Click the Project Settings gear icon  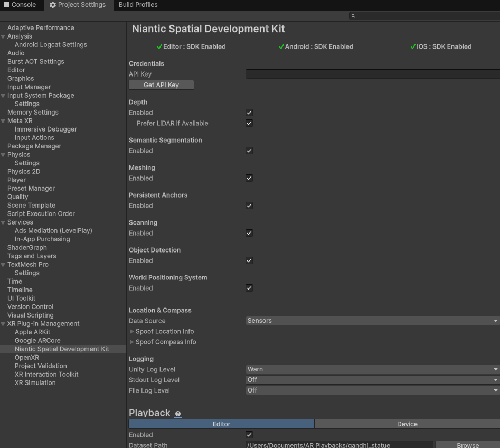click(52, 5)
